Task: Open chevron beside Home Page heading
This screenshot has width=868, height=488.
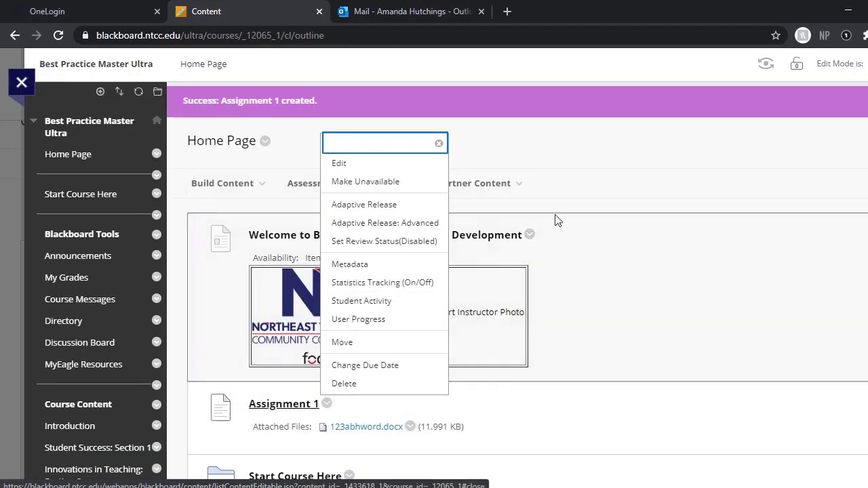Action: tap(265, 141)
